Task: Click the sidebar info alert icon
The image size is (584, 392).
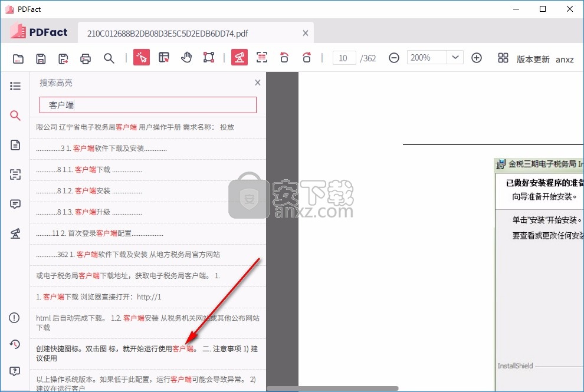Action: 14,318
